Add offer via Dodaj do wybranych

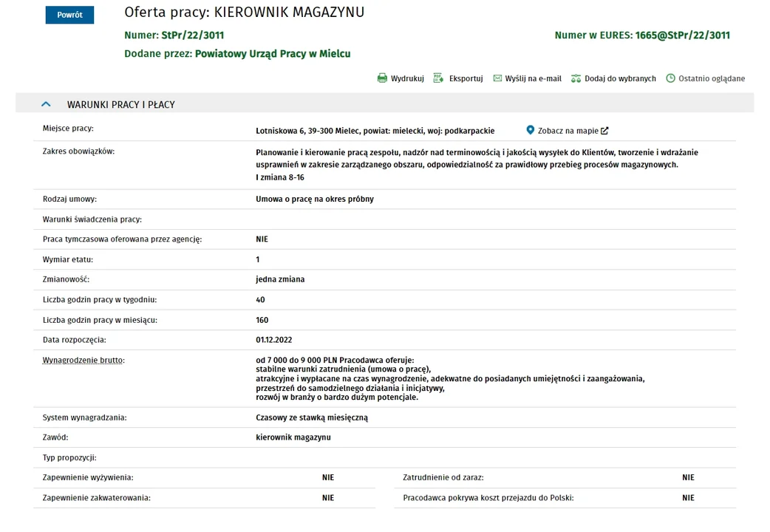pyautogui.click(x=620, y=78)
